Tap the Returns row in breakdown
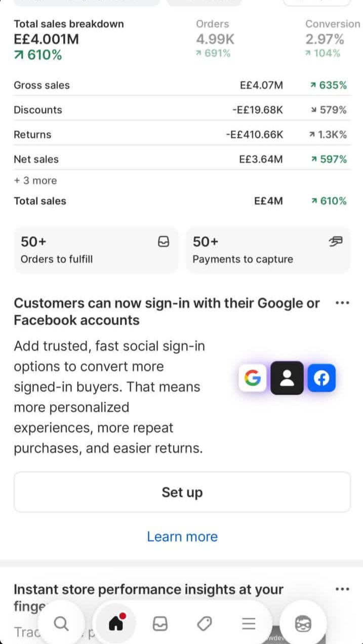This screenshot has width=363, height=644. coord(181,135)
